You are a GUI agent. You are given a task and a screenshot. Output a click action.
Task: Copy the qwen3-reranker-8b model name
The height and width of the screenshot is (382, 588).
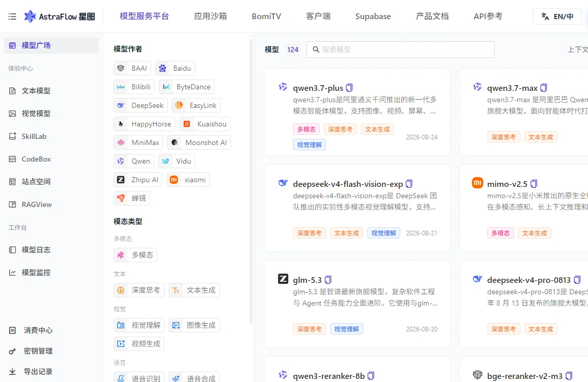371,376
